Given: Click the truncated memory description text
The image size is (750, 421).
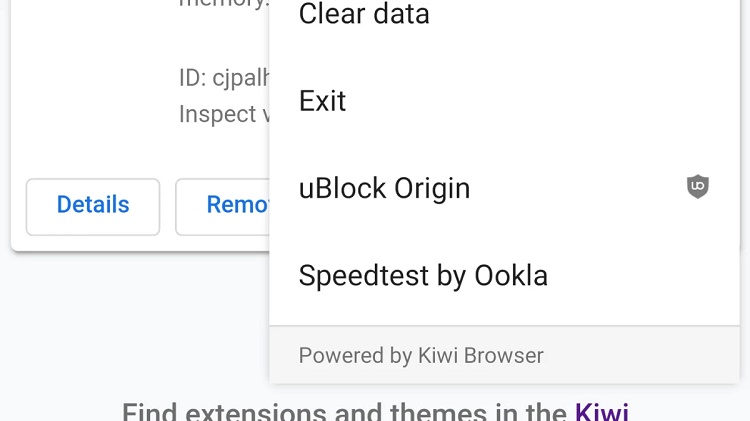Looking at the screenshot, I should point(224,5).
